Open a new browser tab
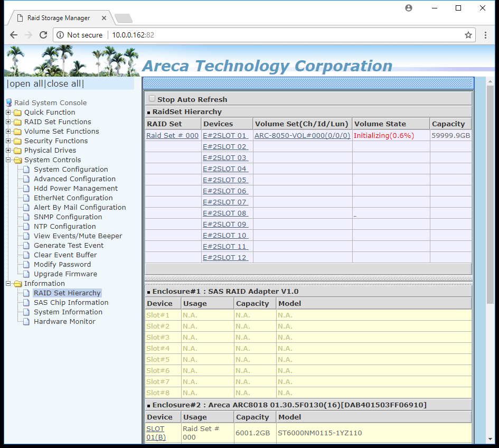Image resolution: width=499 pixels, height=448 pixels. (124, 18)
